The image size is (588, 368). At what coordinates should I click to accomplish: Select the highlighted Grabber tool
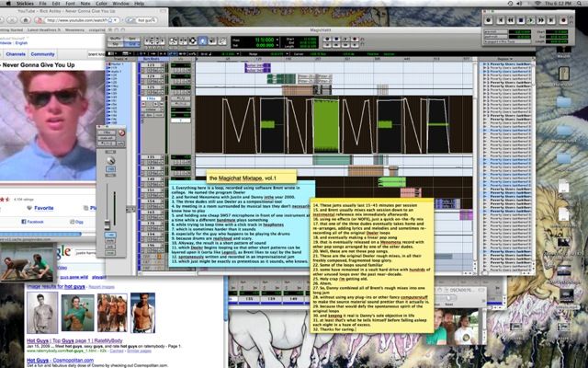click(x=202, y=40)
